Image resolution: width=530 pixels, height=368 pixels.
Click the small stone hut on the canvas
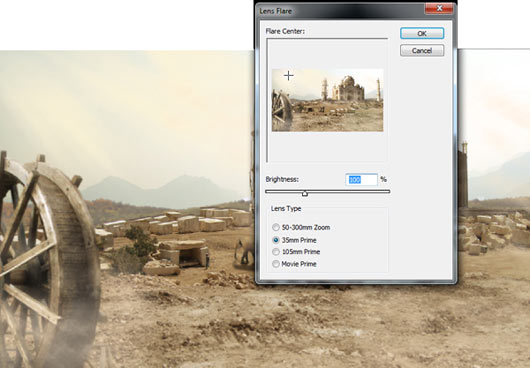click(183, 253)
